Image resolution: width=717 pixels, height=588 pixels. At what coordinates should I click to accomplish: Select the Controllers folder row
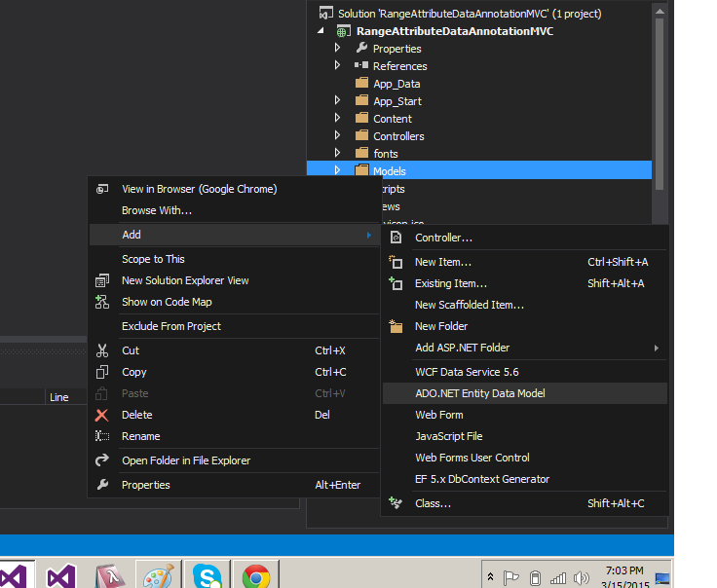coord(479,136)
